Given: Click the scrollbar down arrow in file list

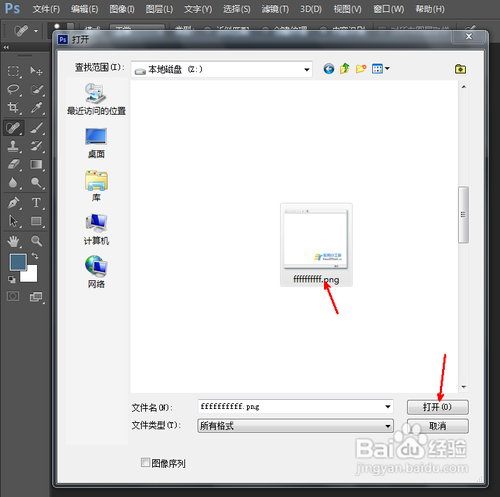Looking at the screenshot, I should [x=464, y=387].
